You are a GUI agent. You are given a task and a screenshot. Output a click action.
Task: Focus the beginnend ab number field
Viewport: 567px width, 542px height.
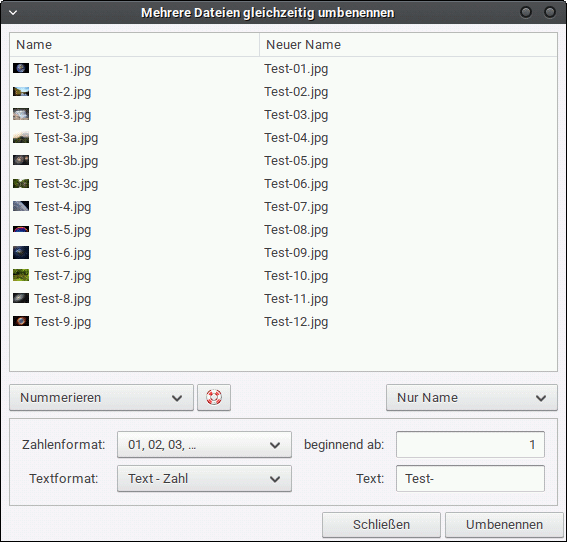tap(470, 444)
